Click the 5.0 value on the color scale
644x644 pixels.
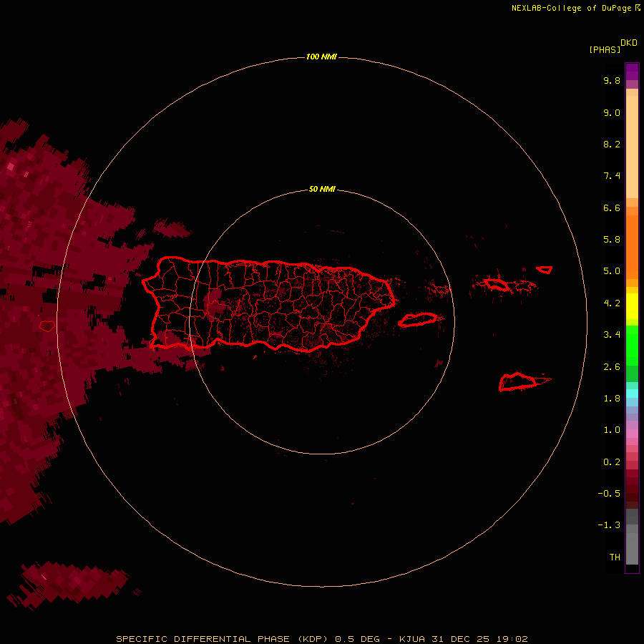[612, 271]
